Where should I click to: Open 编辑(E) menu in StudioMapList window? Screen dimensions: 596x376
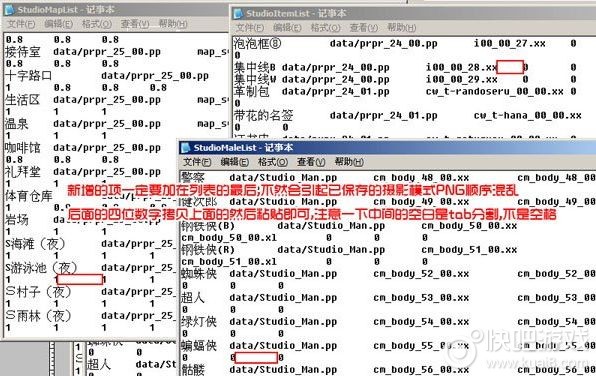point(58,24)
